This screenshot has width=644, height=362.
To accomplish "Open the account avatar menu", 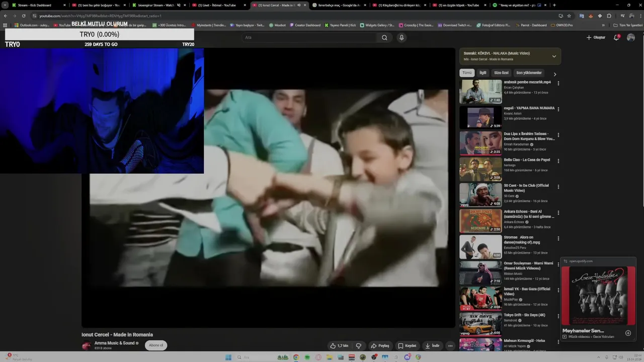I will click(x=631, y=38).
